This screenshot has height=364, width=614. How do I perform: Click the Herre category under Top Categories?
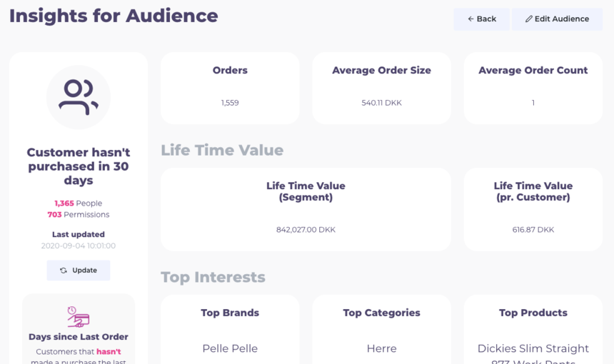click(381, 348)
